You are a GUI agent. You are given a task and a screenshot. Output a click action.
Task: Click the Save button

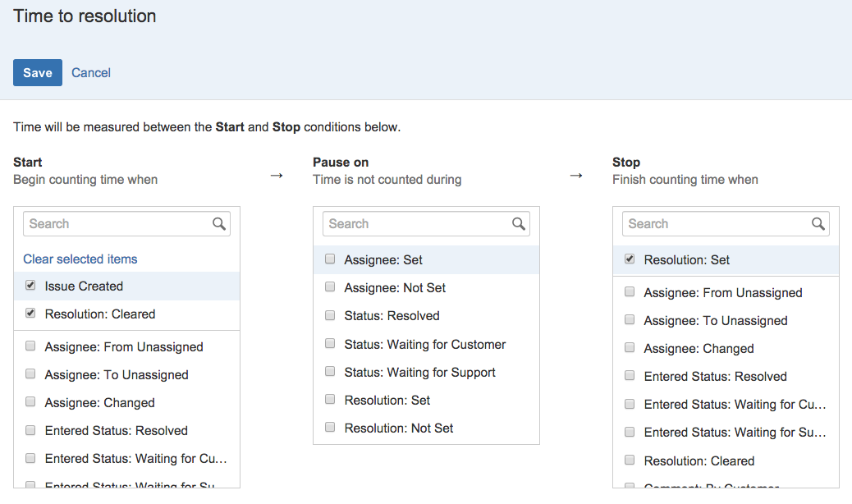(38, 73)
